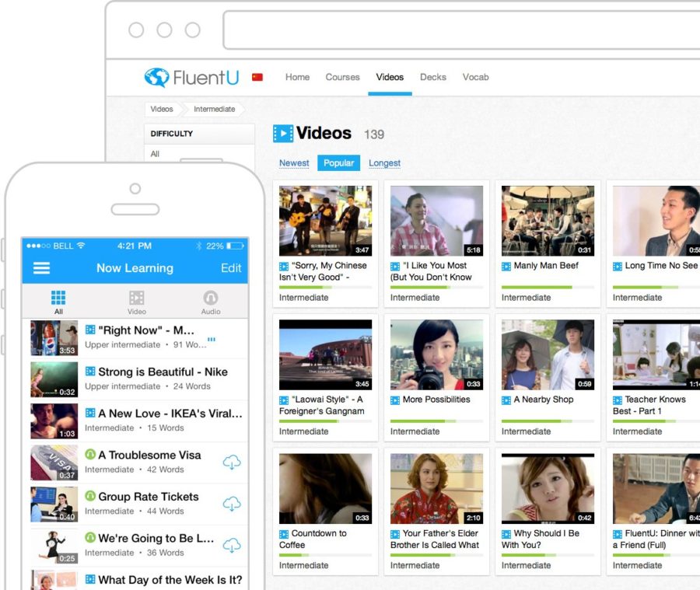Click the cloud download icon for "Group Rate Tickets"
Screen dimensions: 700x590
(x=232, y=504)
